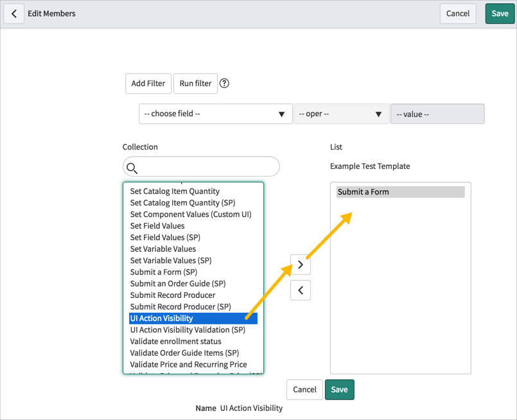Select Submit Record Producer (SP) in the Collection
Viewport: 517px width, 420px height.
[x=179, y=306]
